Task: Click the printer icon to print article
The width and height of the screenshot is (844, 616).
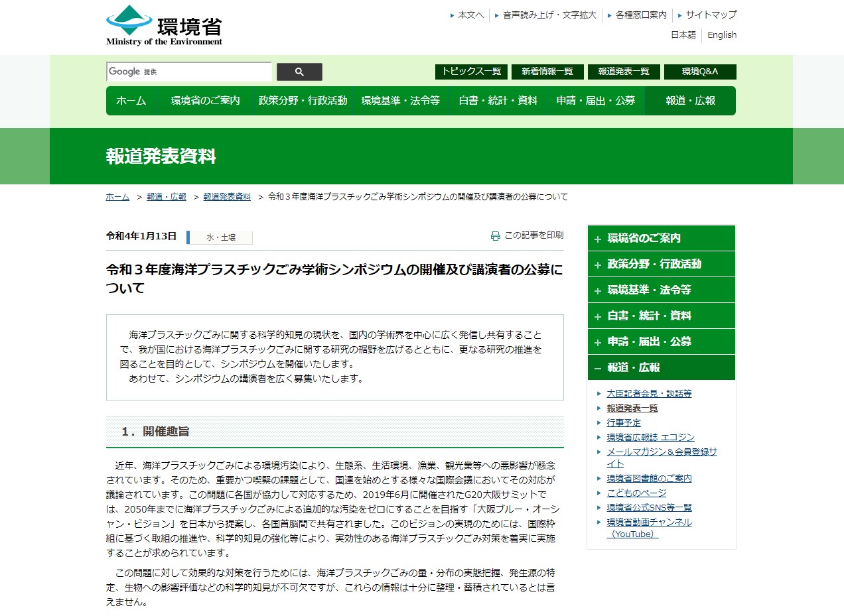Action: 495,235
